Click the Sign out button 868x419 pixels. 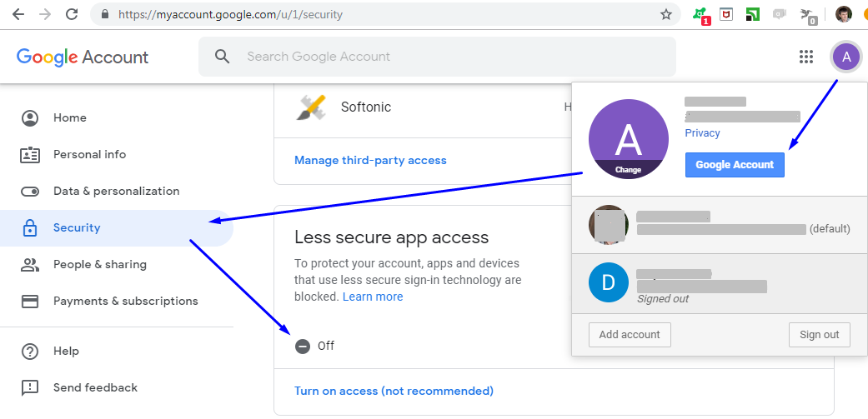tap(820, 334)
